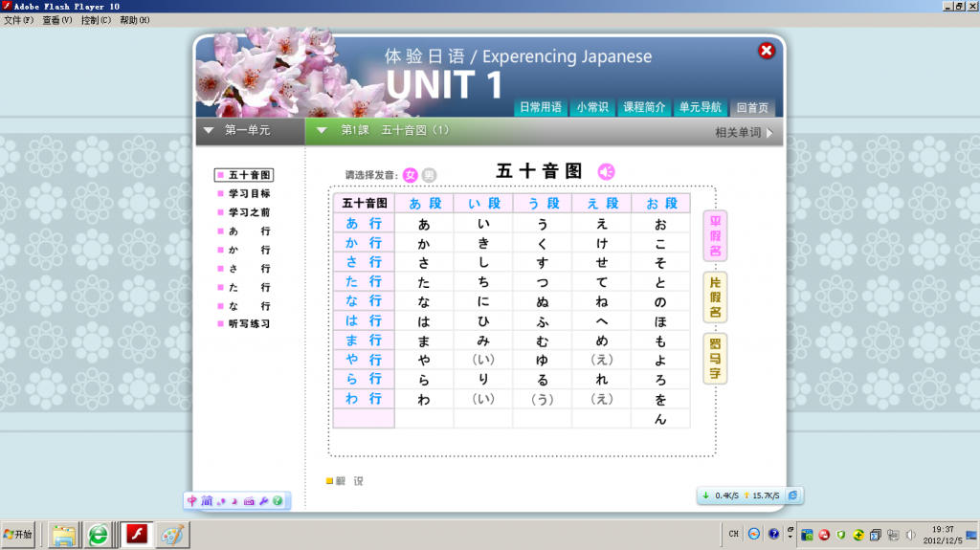
Task: Click the ら行 row header in chart
Action: pyautogui.click(x=364, y=379)
